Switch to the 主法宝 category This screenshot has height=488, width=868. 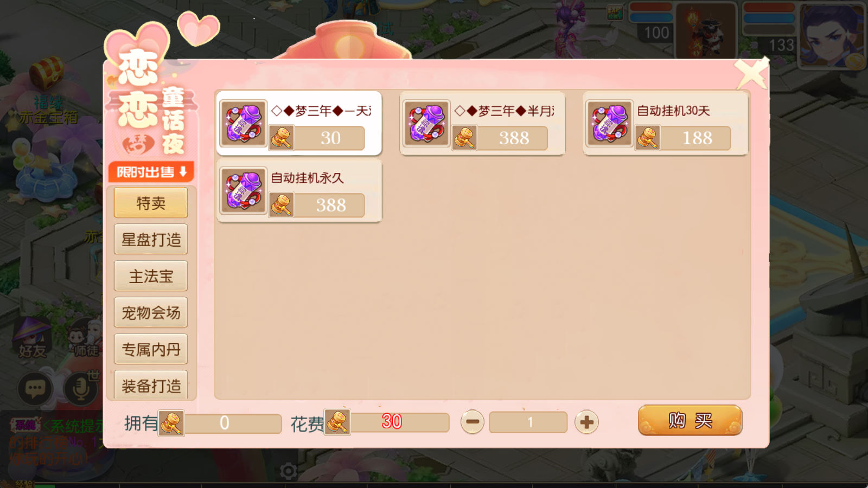pyautogui.click(x=151, y=276)
